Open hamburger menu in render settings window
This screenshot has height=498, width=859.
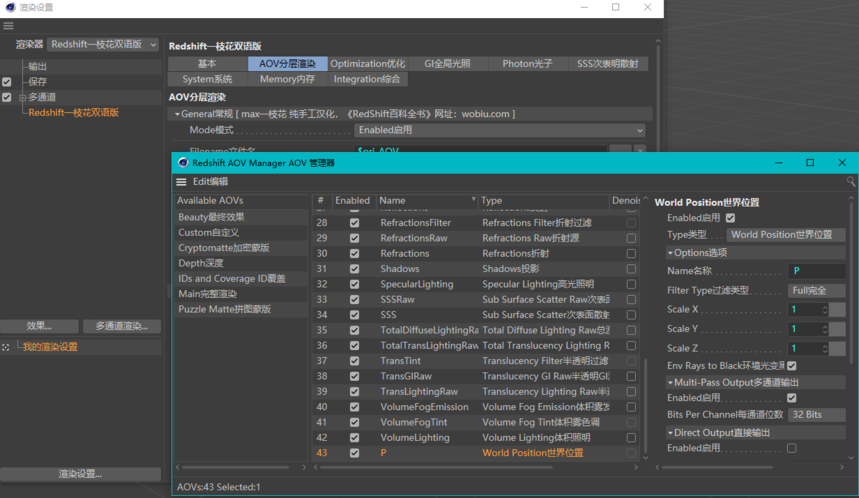8,26
